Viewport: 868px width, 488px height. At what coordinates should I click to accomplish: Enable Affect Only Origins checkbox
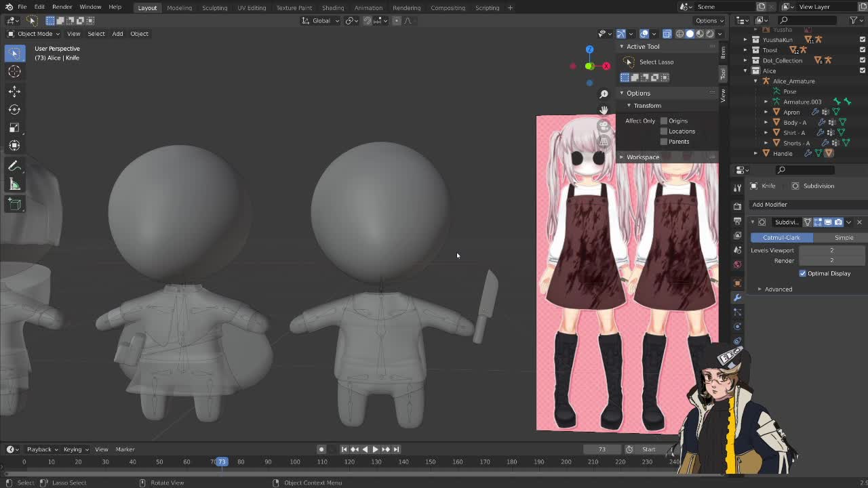[664, 121]
